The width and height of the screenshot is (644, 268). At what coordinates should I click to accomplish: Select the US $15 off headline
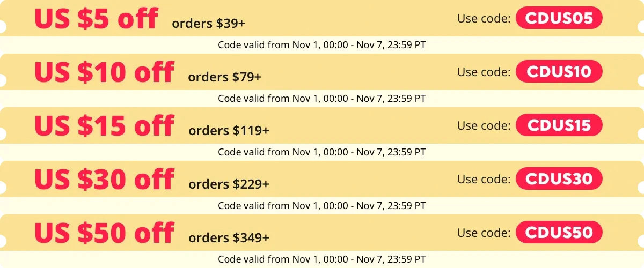[x=104, y=125]
